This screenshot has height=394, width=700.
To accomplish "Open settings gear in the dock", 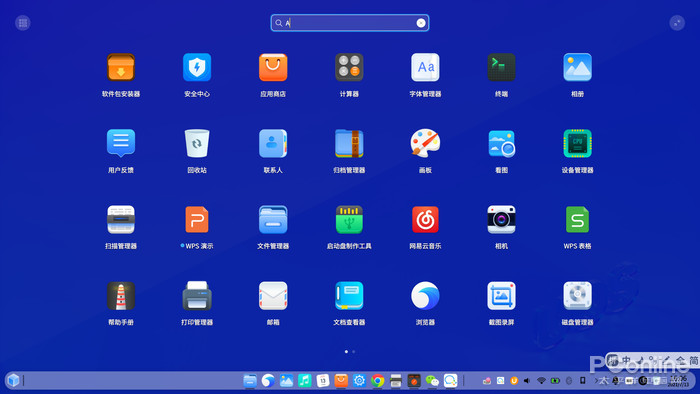I will pos(359,381).
